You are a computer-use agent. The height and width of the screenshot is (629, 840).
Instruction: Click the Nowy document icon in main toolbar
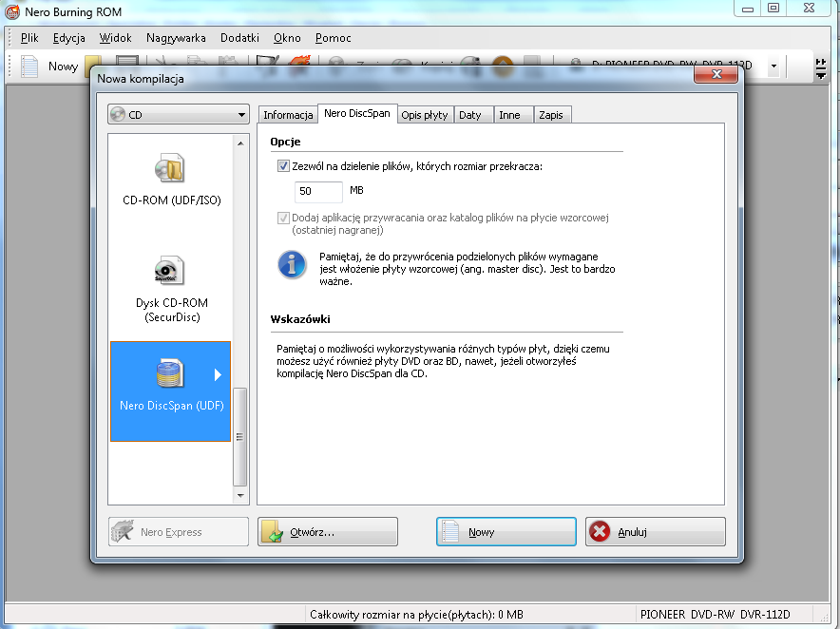point(29,67)
